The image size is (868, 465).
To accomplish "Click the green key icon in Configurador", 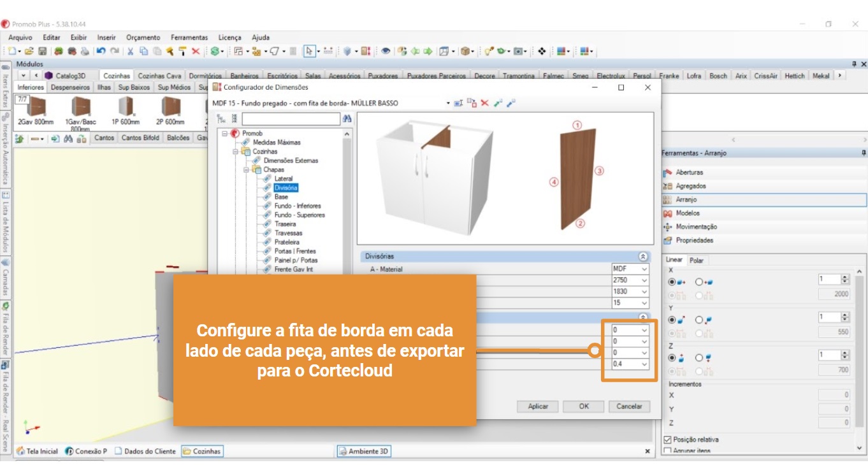I will tap(498, 103).
